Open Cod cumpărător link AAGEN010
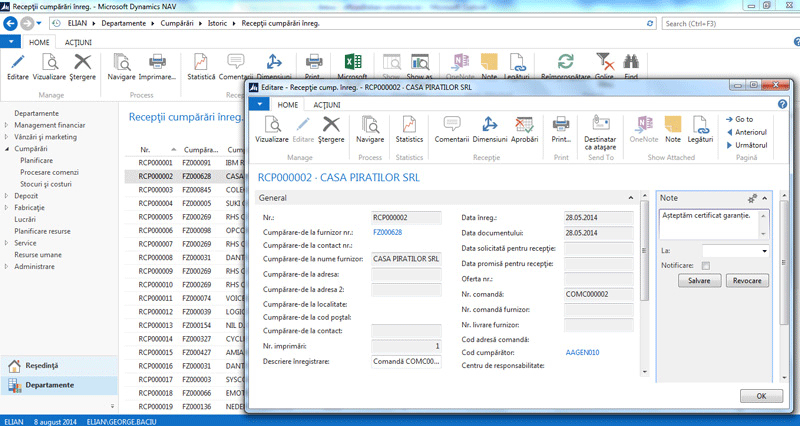Image resolution: width=800 pixels, height=426 pixels. pos(582,353)
